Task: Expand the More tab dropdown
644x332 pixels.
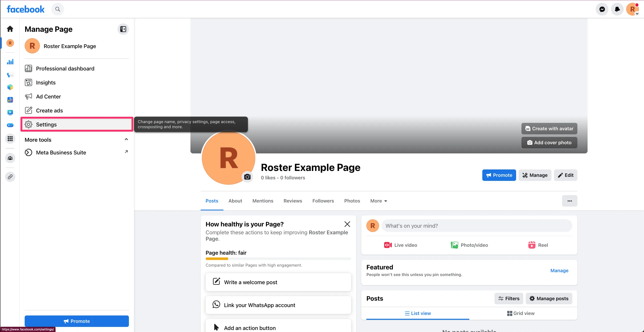Action: click(379, 201)
